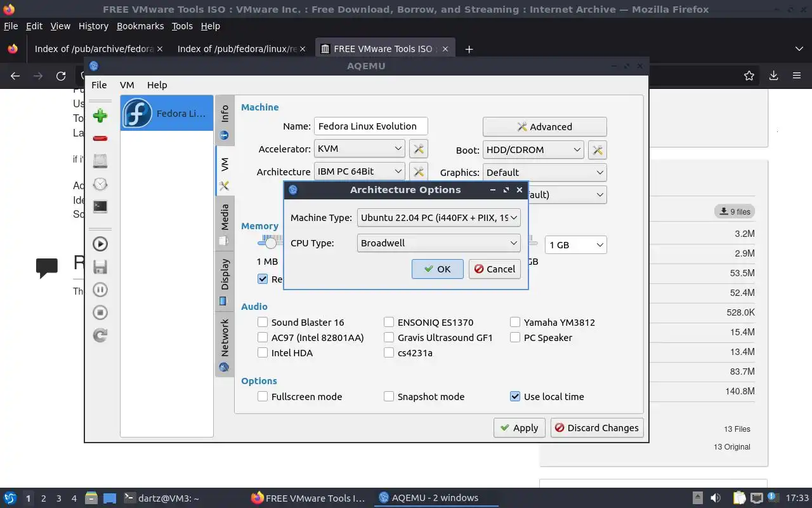This screenshot has width=812, height=508.
Task: Click the Apply button
Action: pyautogui.click(x=519, y=427)
